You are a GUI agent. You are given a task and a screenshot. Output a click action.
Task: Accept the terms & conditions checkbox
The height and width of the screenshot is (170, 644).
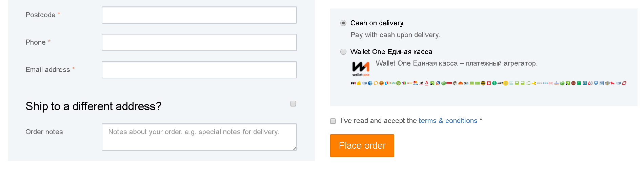(x=333, y=121)
